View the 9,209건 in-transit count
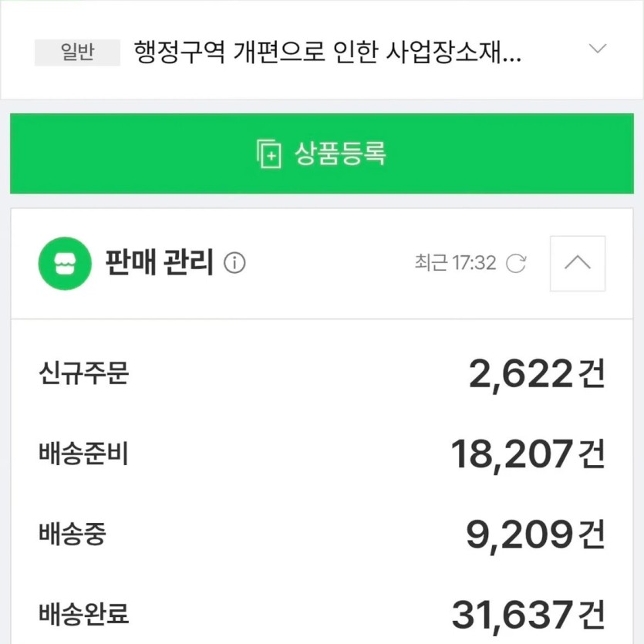The width and height of the screenshot is (644, 644). point(535,534)
